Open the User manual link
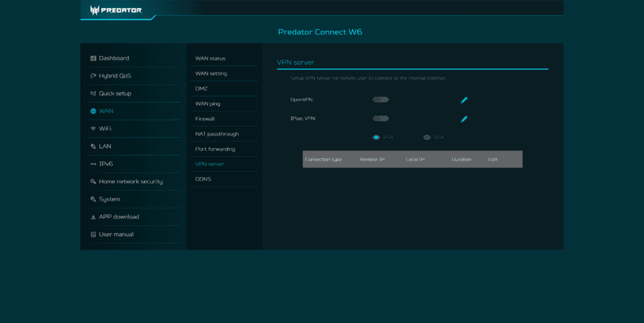Screen dimensions: 644x323 (x=116, y=235)
